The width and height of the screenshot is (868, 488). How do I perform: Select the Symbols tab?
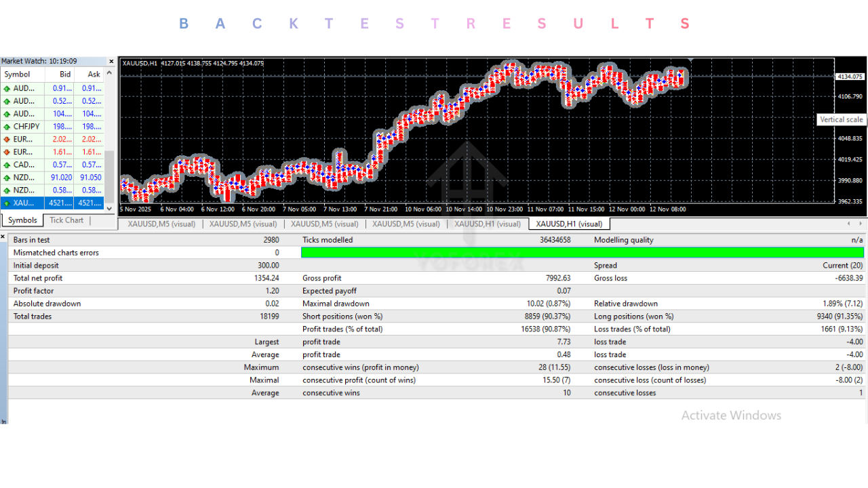[x=21, y=220]
